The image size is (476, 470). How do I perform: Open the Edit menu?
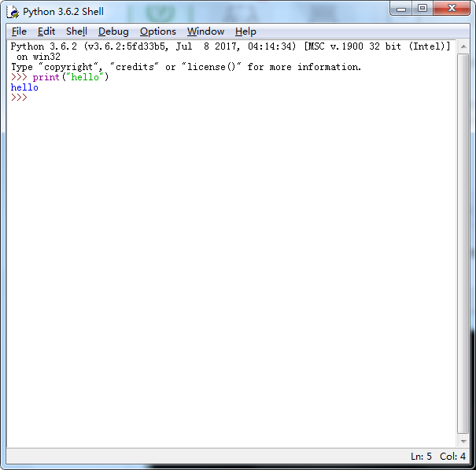(x=46, y=31)
